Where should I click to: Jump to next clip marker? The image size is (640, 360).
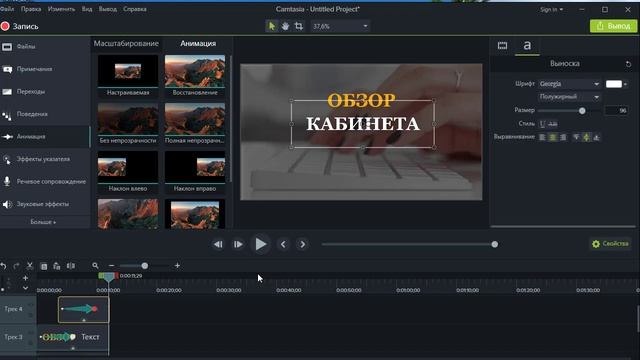pos(302,244)
